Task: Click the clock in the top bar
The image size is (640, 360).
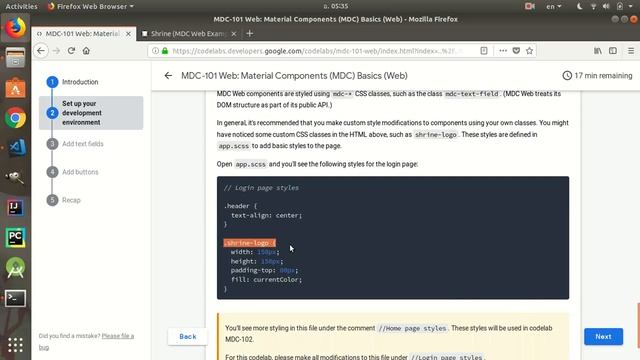Action: pos(336,6)
